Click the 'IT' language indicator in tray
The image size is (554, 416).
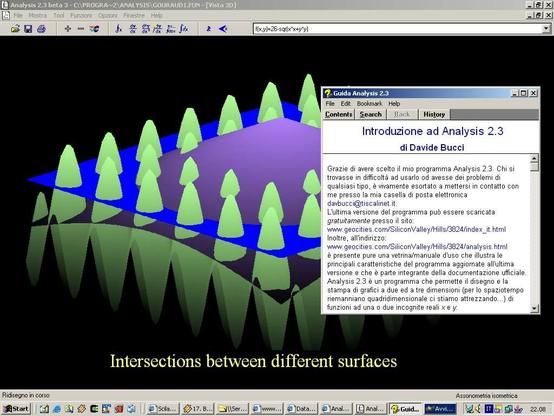[489, 409]
